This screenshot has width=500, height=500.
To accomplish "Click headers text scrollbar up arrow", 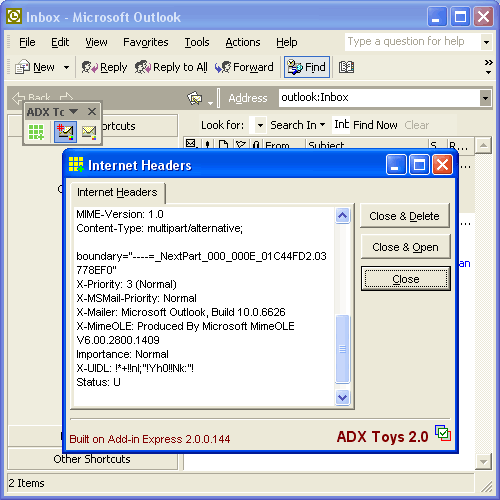I will click(x=342, y=216).
